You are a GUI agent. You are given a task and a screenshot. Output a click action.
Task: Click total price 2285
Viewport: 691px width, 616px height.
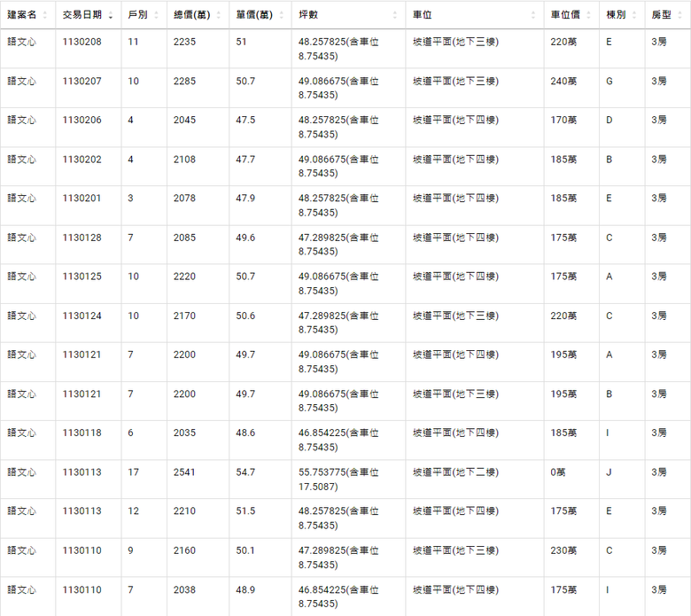pyautogui.click(x=184, y=82)
